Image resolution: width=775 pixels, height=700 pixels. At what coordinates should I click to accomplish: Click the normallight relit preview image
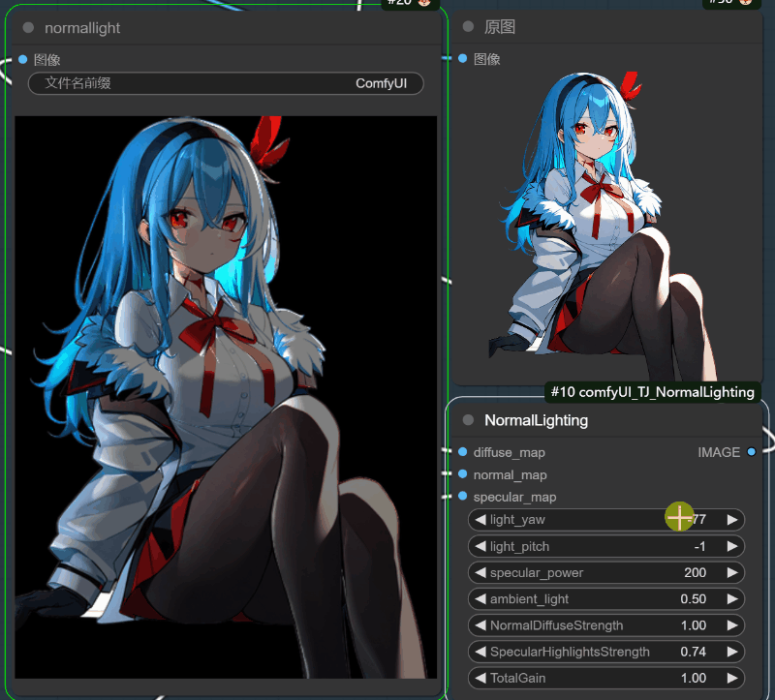[x=226, y=397]
